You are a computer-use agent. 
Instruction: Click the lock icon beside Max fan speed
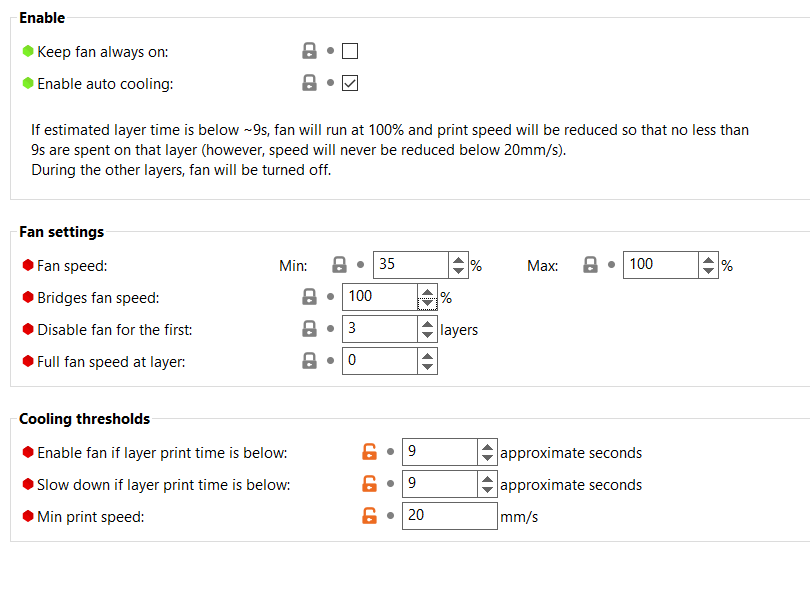pos(591,264)
